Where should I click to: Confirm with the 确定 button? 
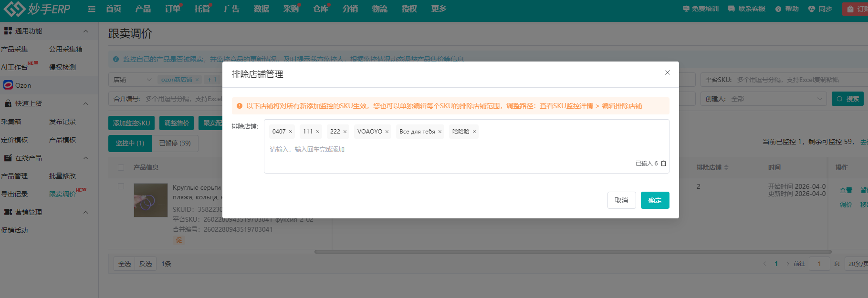click(655, 200)
